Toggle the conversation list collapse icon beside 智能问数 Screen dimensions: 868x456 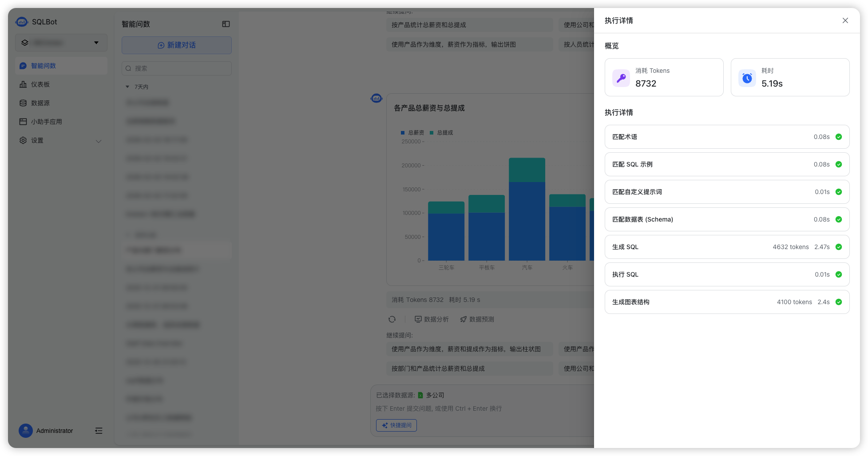226,24
